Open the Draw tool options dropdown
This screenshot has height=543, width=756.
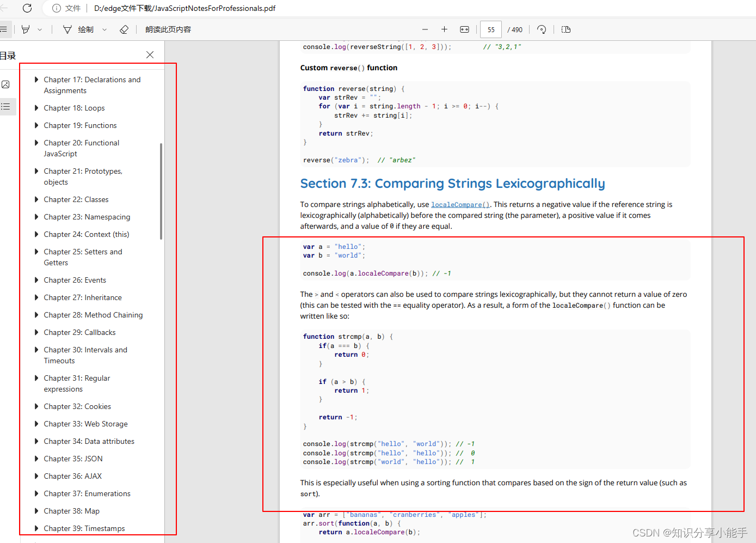[105, 29]
